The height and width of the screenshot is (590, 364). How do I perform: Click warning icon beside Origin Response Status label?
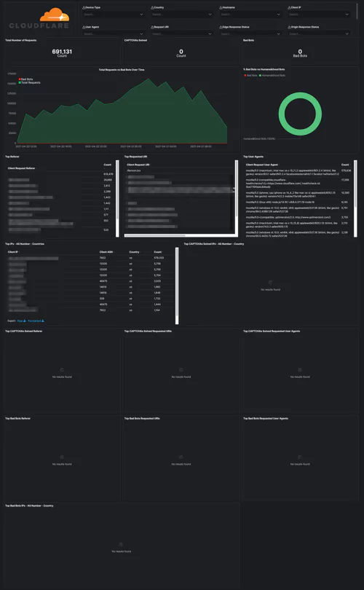289,27
